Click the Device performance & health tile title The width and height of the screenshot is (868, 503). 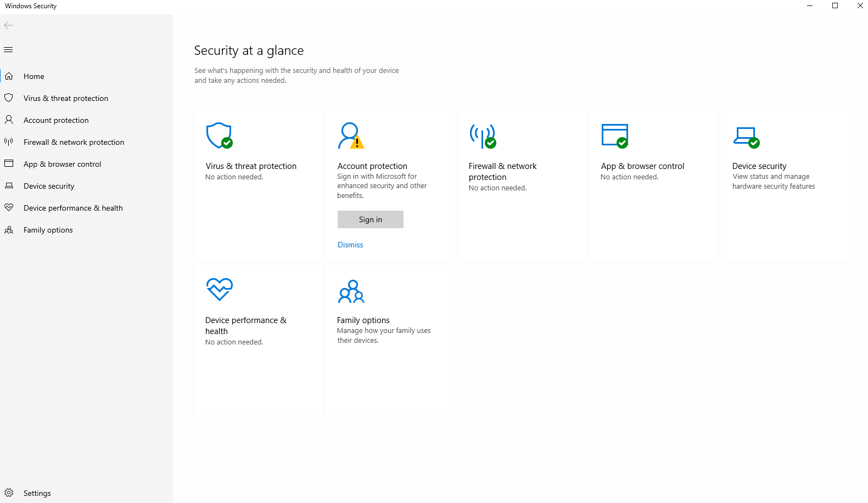[246, 326]
